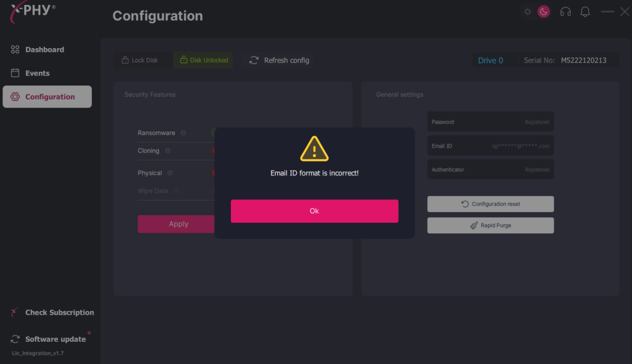Click the Email ID field

coord(490,146)
